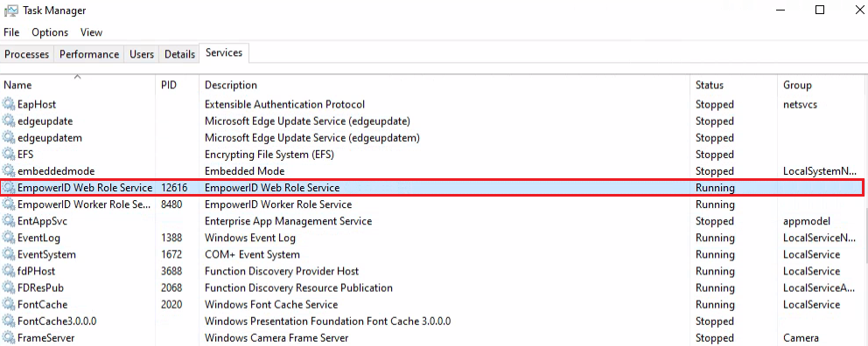Click the gear icon beside FontCache3.0.0.0
This screenshot has width=868, height=346.
pyautogui.click(x=9, y=322)
